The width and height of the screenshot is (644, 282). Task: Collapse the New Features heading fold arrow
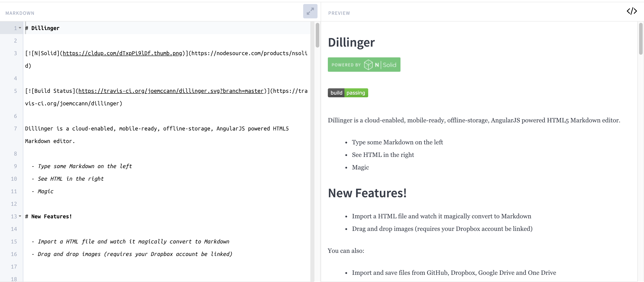(20, 216)
